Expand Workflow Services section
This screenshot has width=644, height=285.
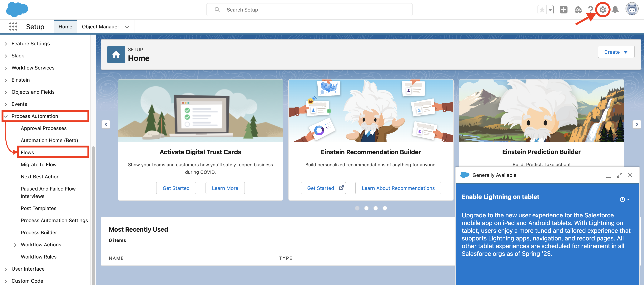pyautogui.click(x=6, y=68)
